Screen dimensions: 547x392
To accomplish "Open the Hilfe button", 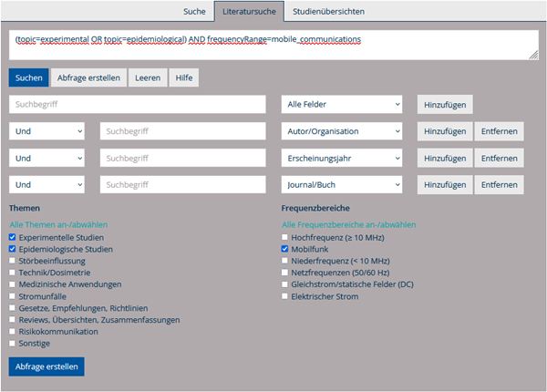I will (x=182, y=77).
